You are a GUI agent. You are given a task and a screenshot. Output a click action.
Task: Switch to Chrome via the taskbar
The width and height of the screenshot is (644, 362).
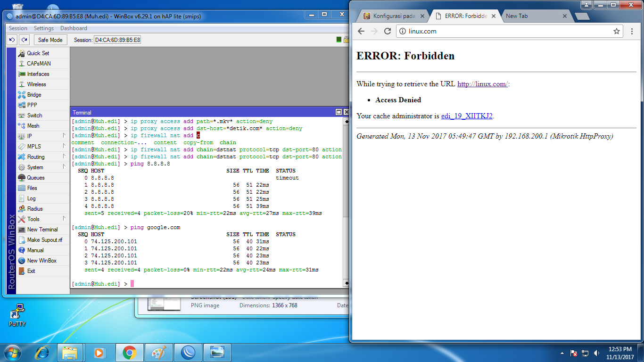click(x=129, y=352)
